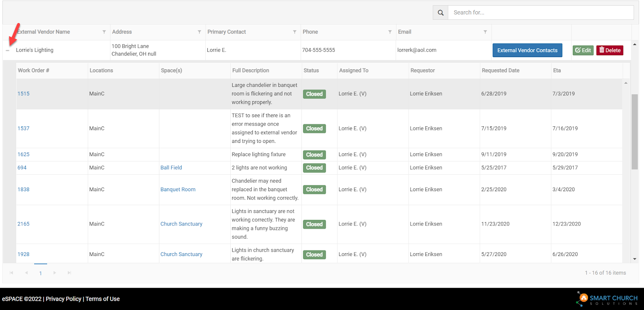This screenshot has width=644, height=310.
Task: Open filter for Email column
Action: pos(485,32)
